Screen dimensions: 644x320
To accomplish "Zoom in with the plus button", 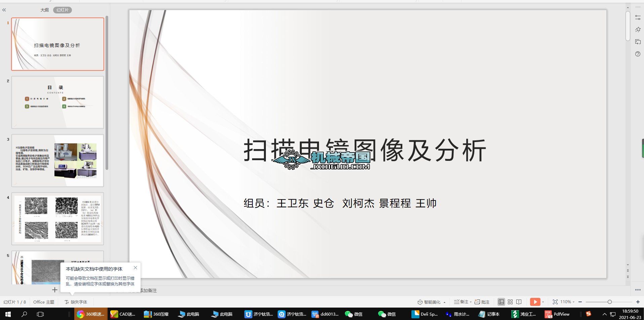I will (638, 302).
